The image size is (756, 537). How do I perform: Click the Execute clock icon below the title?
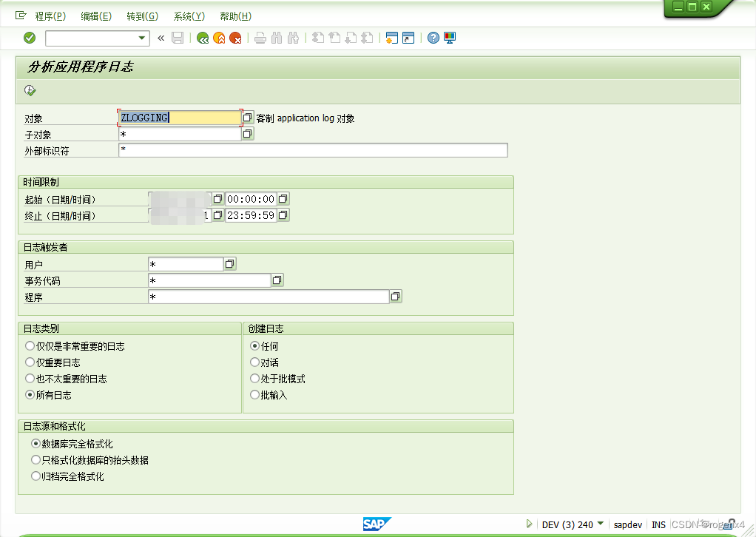click(30, 89)
